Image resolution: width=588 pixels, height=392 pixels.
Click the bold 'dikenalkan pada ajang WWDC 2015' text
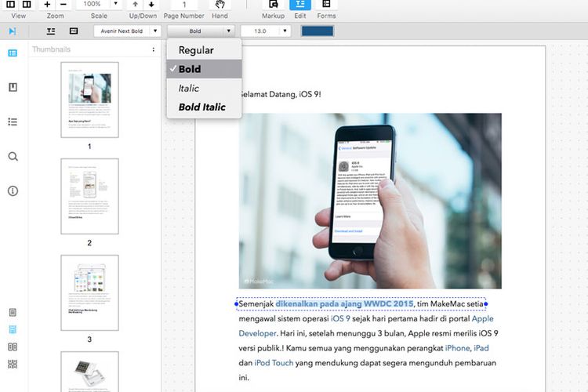(x=344, y=304)
